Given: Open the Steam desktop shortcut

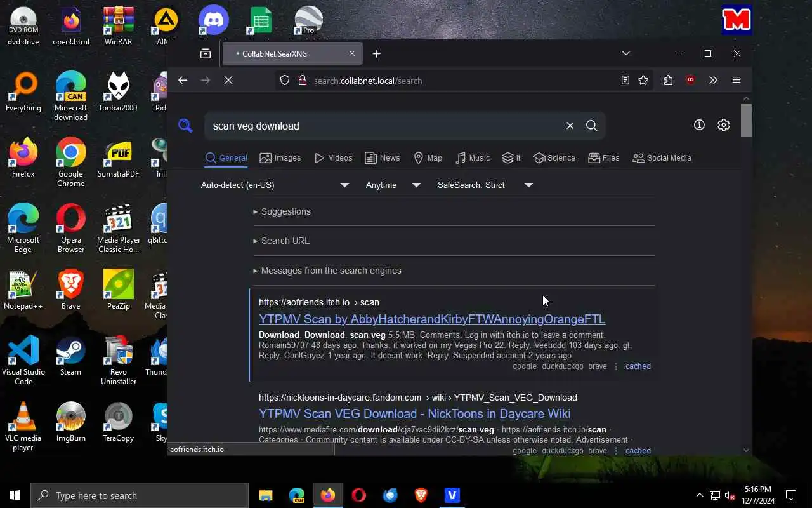Looking at the screenshot, I should (x=70, y=356).
